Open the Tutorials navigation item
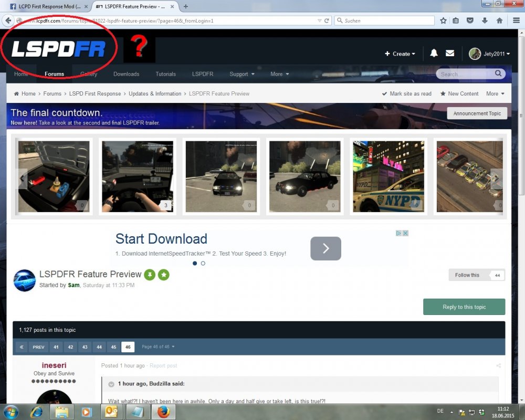 [165, 74]
